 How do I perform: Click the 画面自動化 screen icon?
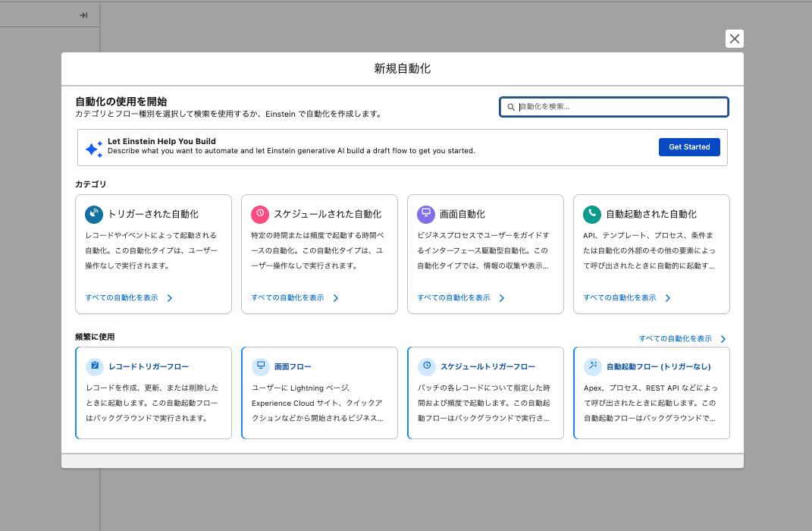coord(425,214)
